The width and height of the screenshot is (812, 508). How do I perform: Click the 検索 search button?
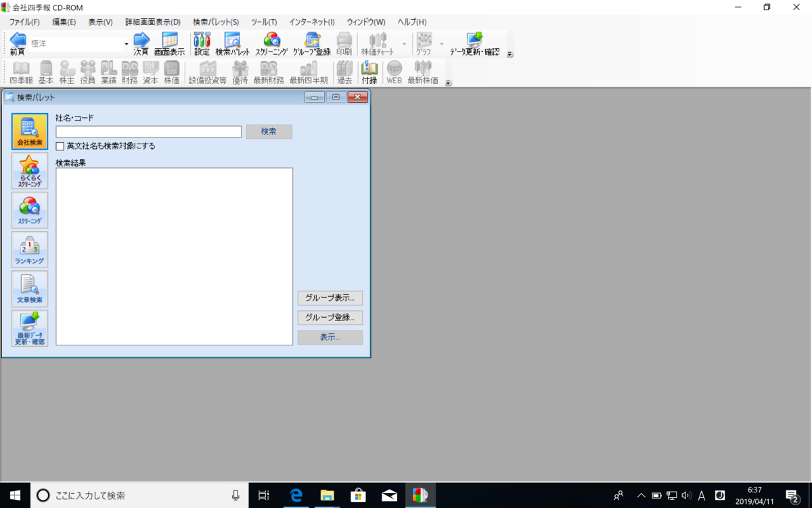269,131
